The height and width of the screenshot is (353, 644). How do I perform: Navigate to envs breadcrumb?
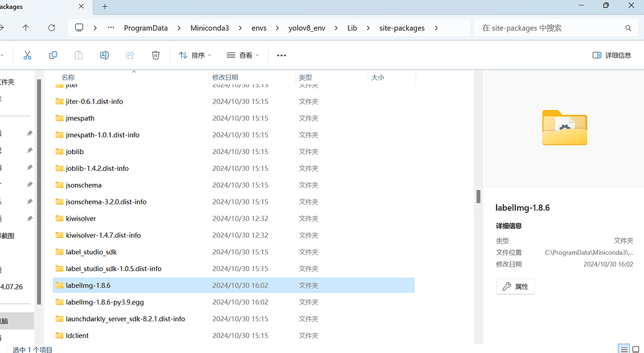pyautogui.click(x=259, y=28)
